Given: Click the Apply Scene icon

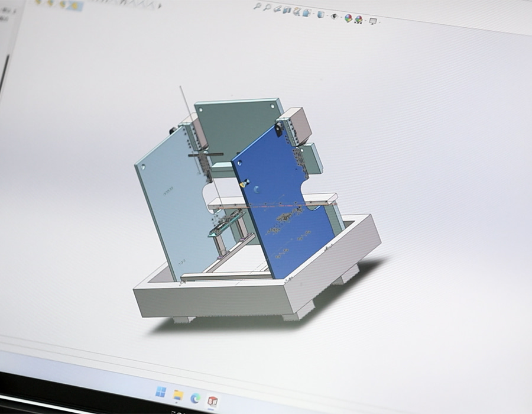Looking at the screenshot, I should (359, 19).
